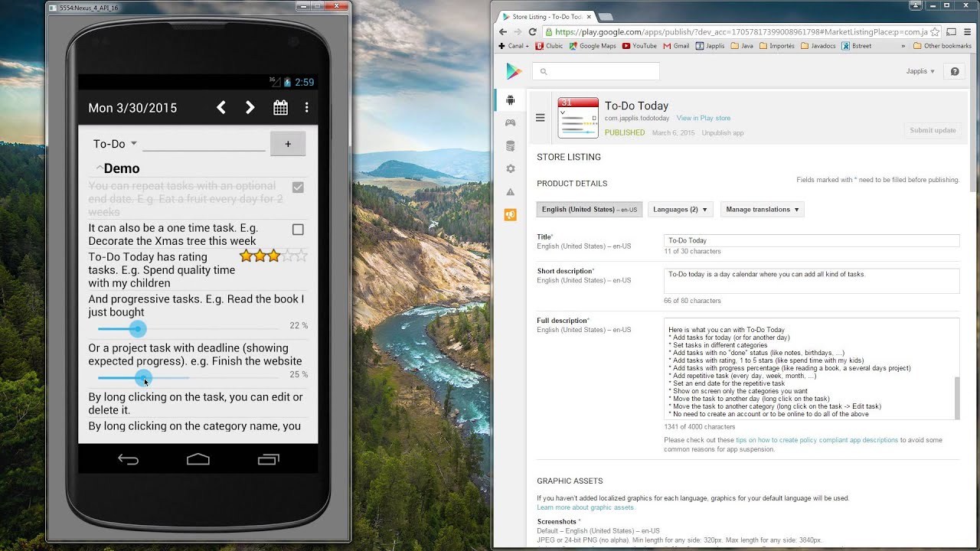Image resolution: width=980 pixels, height=551 pixels.
Task: Reload the page in Chrome
Action: [533, 32]
